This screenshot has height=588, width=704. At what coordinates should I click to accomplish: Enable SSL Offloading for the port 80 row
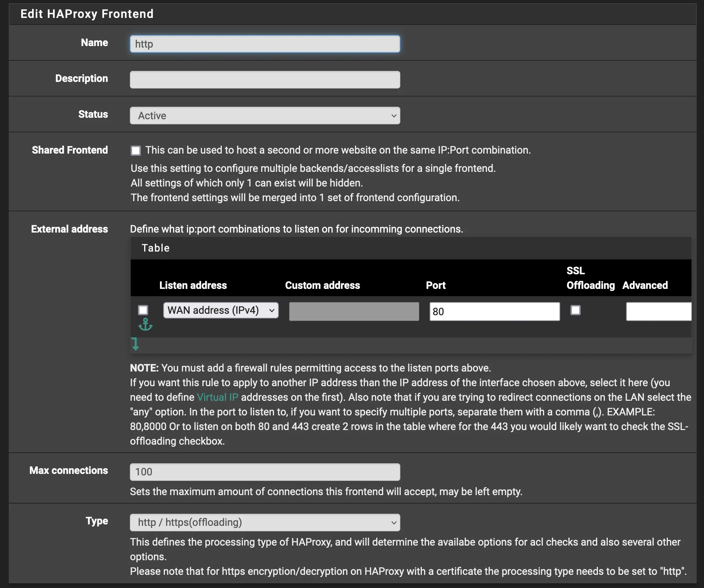[575, 310]
